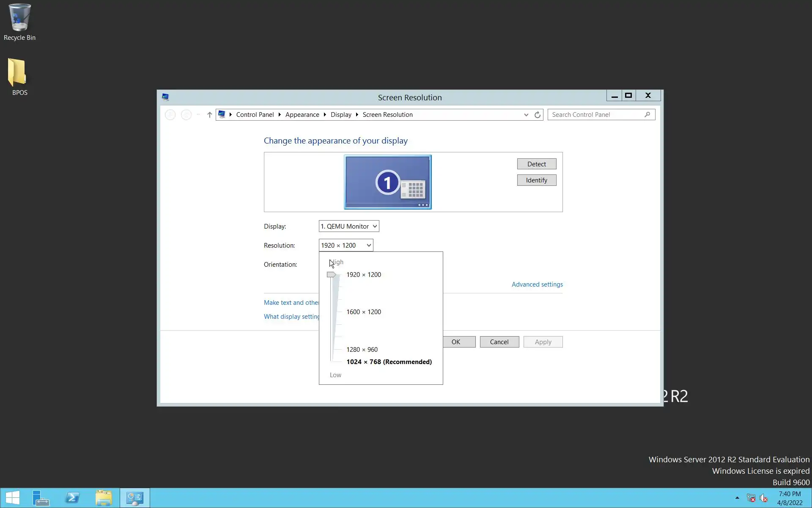This screenshot has height=508, width=812.
Task: Click the Search Control Panel field
Action: point(596,115)
